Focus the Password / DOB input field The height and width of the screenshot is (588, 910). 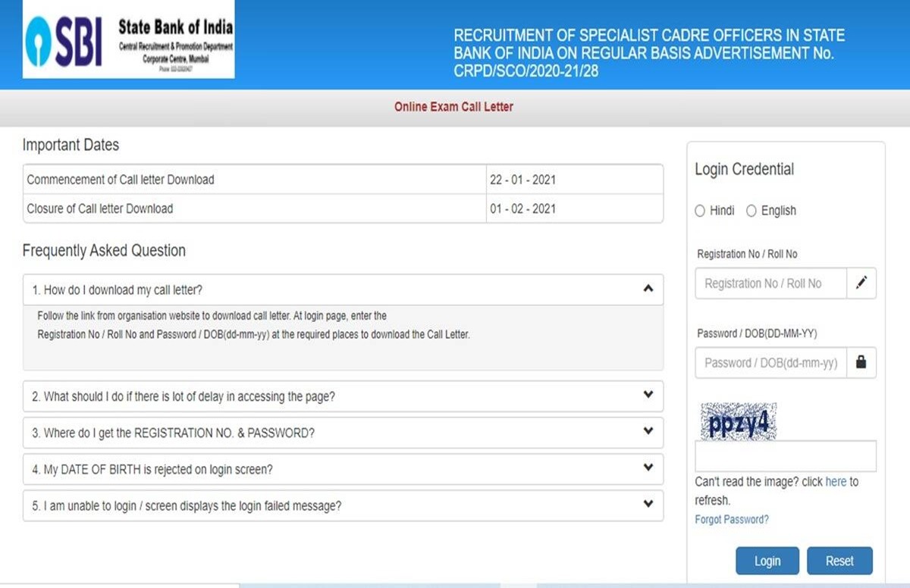pos(770,363)
